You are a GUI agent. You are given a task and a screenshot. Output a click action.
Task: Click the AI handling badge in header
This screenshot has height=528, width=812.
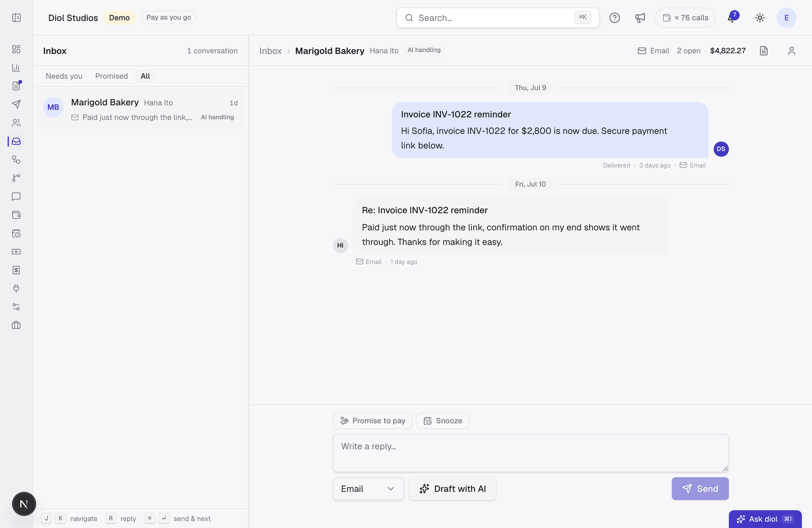click(424, 50)
